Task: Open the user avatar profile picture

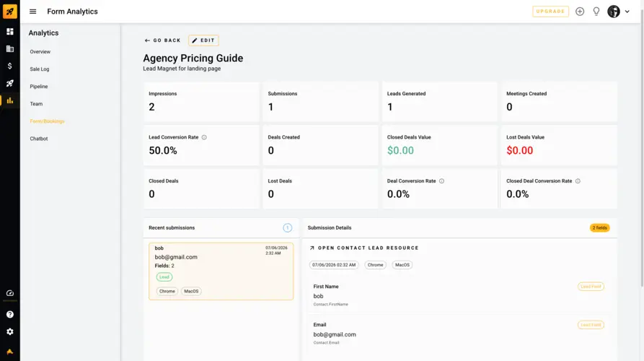Action: pyautogui.click(x=614, y=12)
